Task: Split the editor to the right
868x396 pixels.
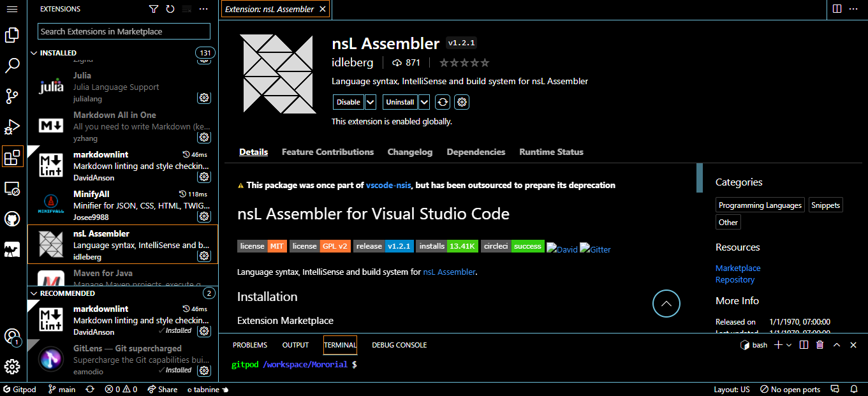Action: coord(837,9)
